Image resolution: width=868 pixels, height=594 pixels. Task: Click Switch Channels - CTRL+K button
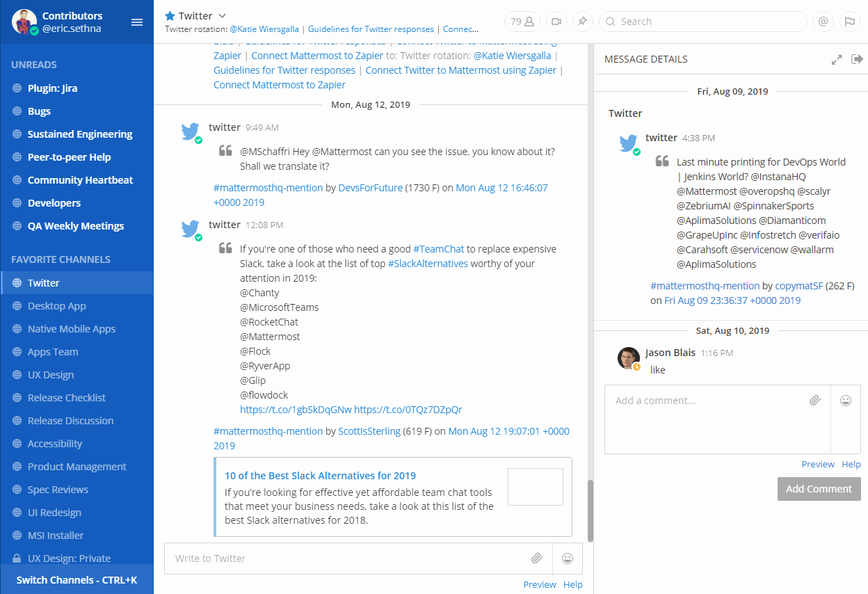[x=77, y=579]
